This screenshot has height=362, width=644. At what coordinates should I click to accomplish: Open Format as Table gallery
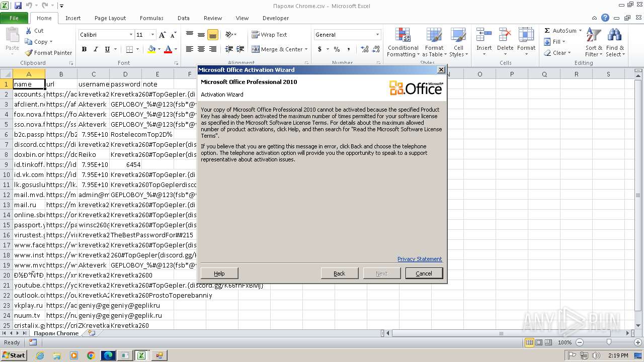tap(434, 43)
